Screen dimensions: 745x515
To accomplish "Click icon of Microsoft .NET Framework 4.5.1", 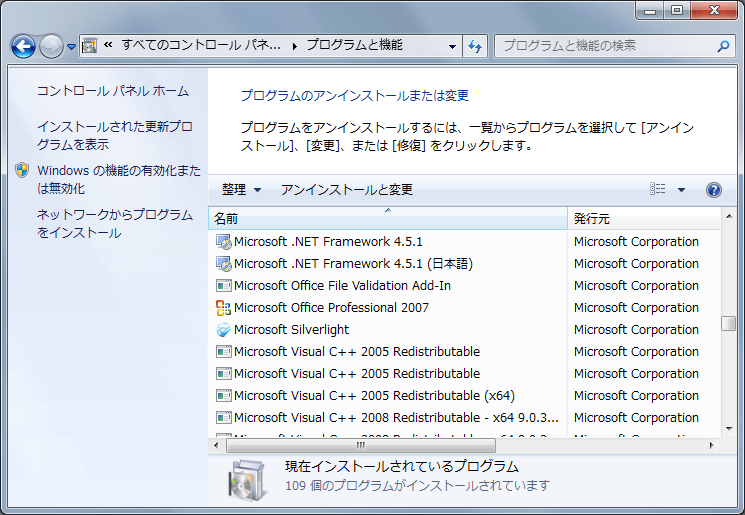I will coord(223,242).
